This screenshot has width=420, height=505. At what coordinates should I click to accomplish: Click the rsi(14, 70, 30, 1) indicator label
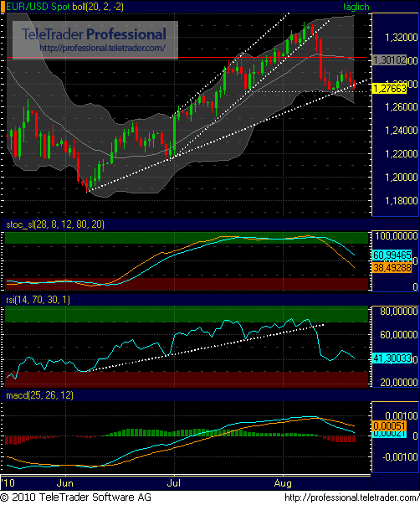pyautogui.click(x=38, y=300)
